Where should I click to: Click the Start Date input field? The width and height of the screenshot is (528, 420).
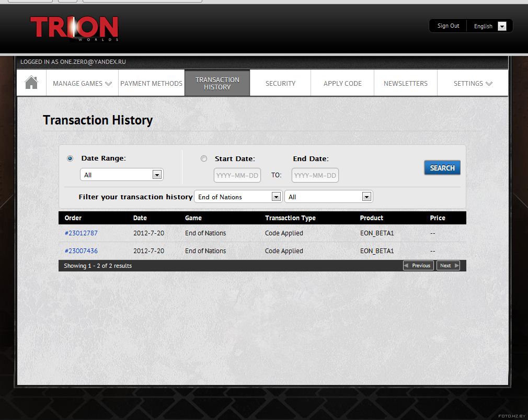[237, 175]
